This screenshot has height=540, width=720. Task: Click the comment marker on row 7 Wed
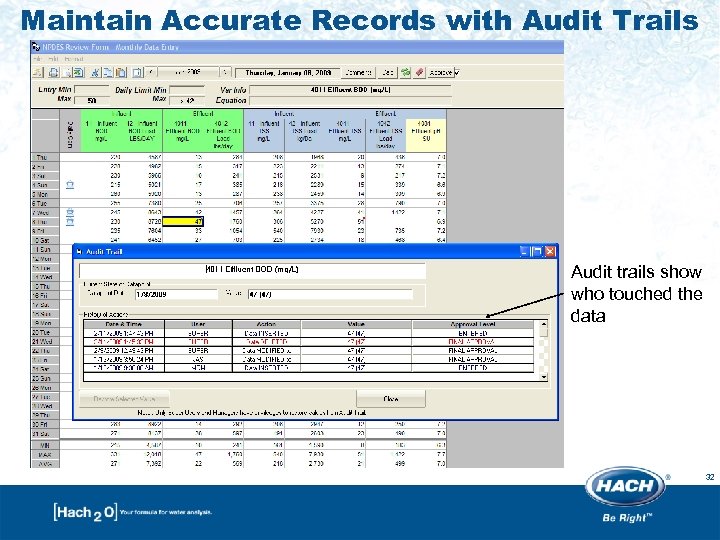click(70, 212)
